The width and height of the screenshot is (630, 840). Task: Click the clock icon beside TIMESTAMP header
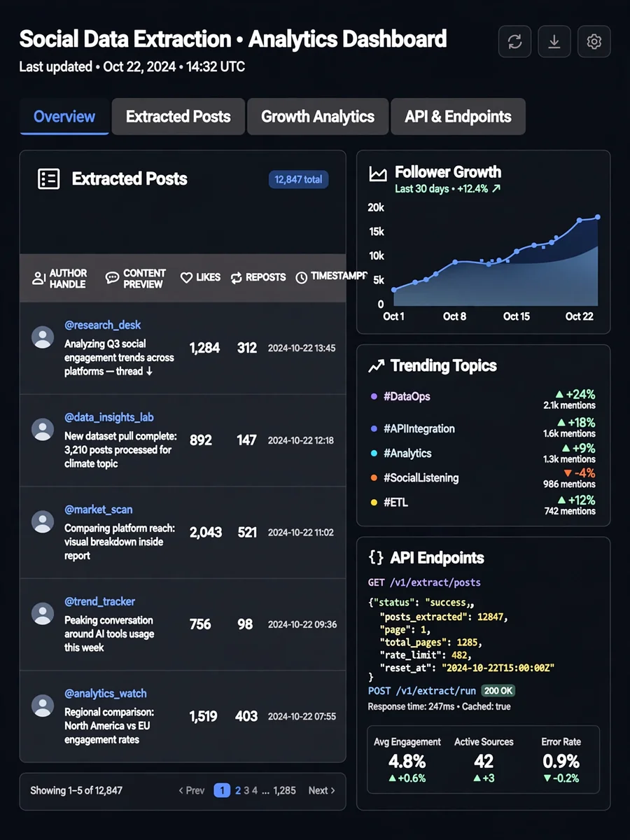click(302, 278)
